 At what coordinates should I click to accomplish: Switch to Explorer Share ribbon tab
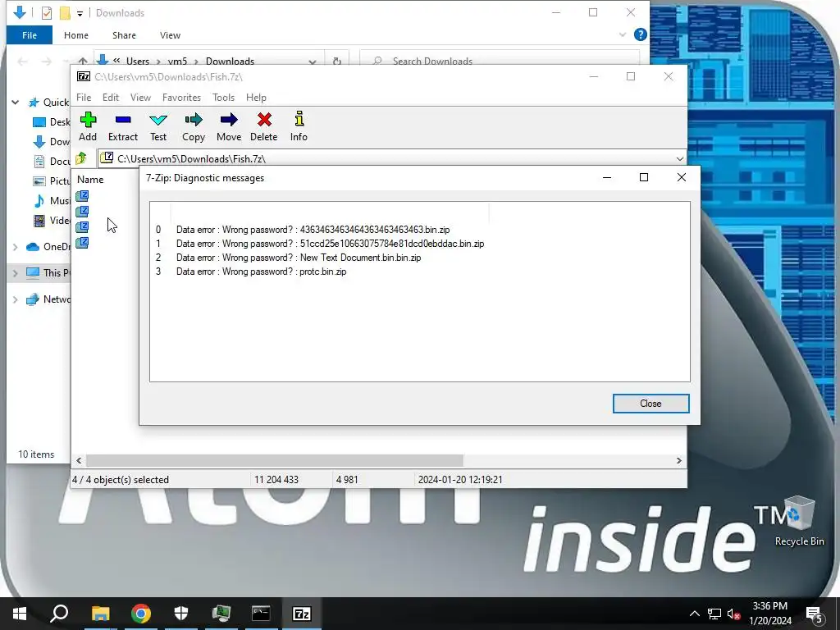[x=124, y=34]
